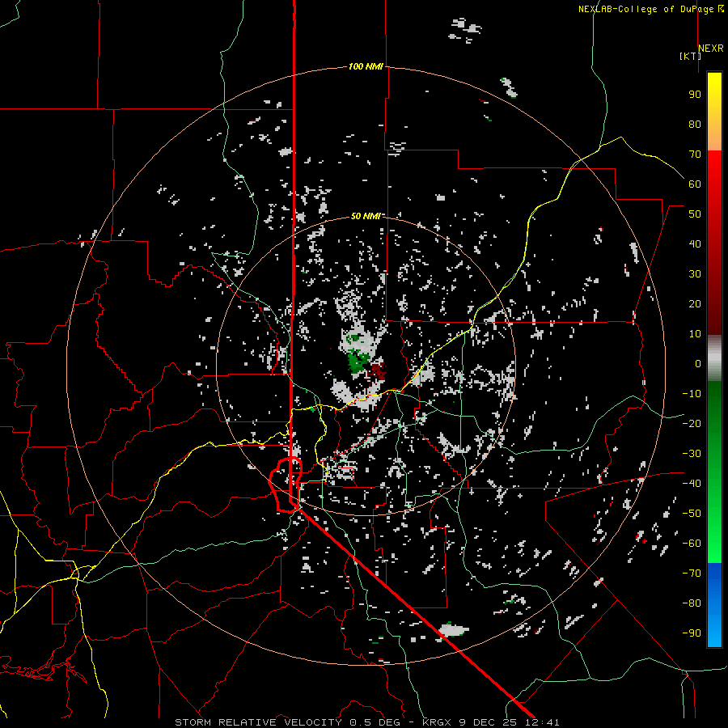Click the -20 value on the velocity scale
This screenshot has height=728, width=728.
pyautogui.click(x=692, y=423)
